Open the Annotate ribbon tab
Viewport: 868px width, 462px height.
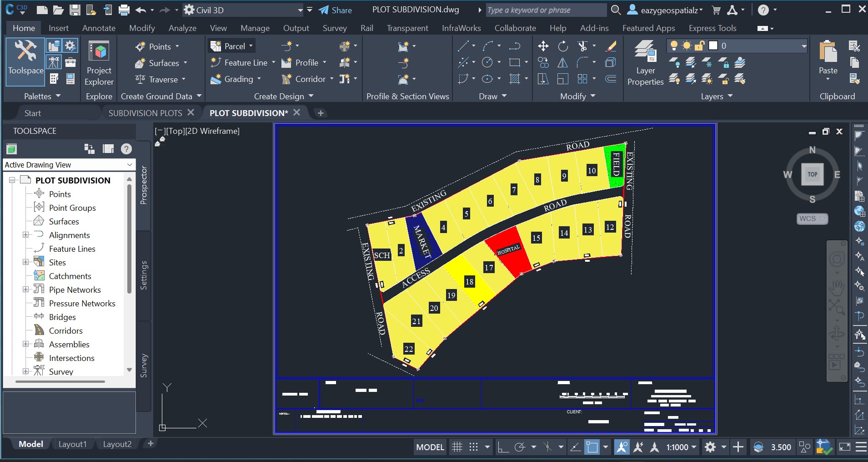coord(99,28)
